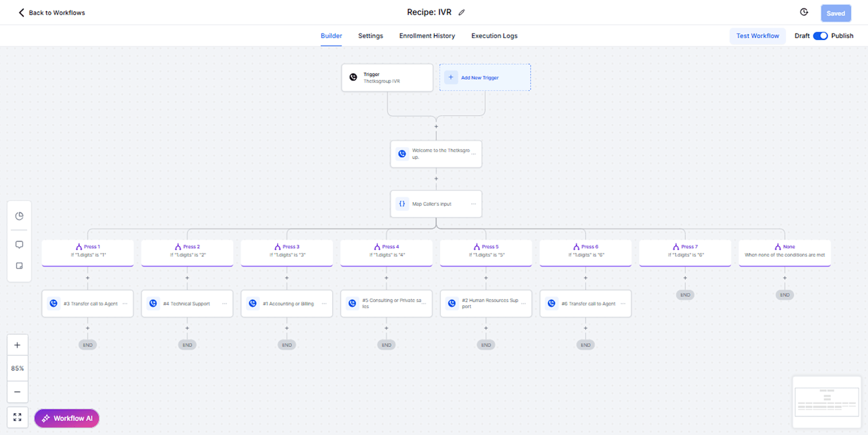Screen dimensions: 868x435
Task: Click the Back to Workflows arrow
Action: tap(21, 12)
